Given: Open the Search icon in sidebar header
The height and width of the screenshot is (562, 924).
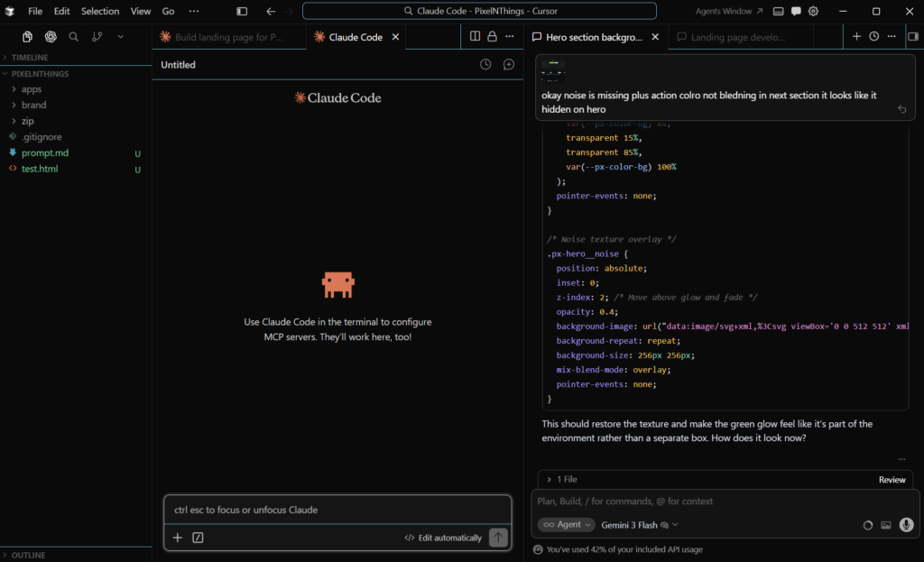Looking at the screenshot, I should (74, 36).
